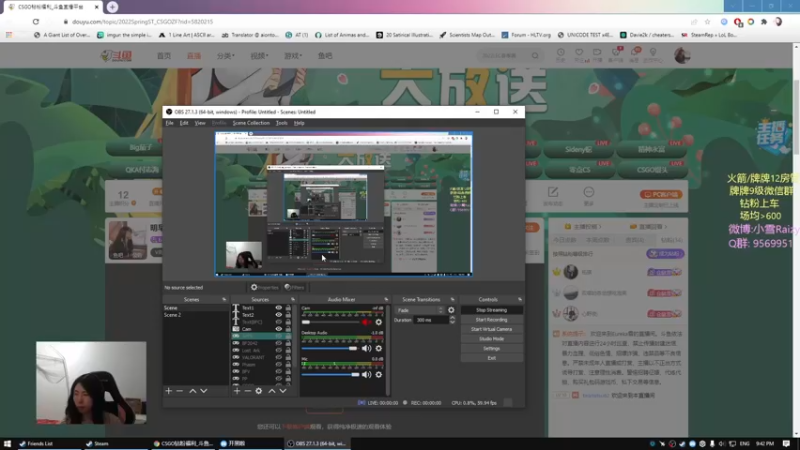Move source up with Sources up arrow
Viewport: 800px width, 450px height.
pyautogui.click(x=272, y=391)
